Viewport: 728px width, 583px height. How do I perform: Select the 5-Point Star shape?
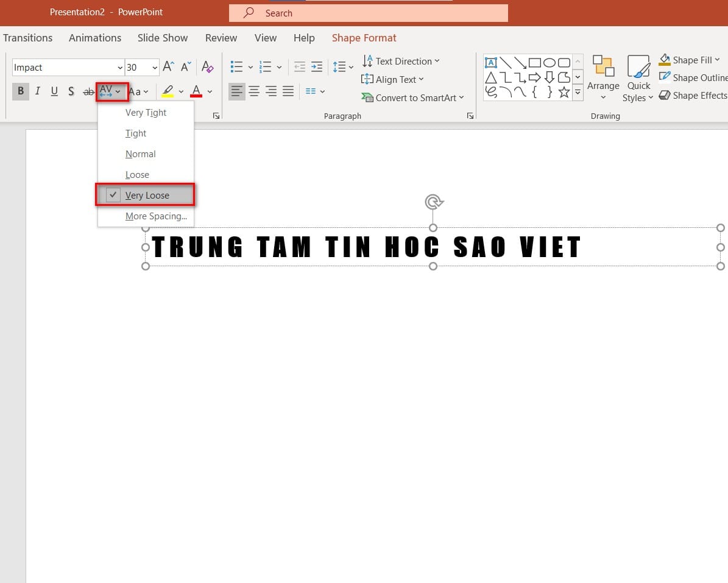pyautogui.click(x=564, y=92)
